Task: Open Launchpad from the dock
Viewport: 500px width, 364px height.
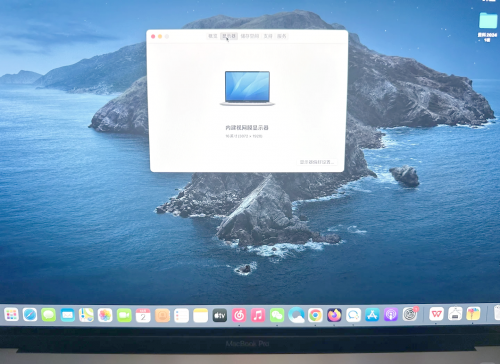Action: click(11, 315)
